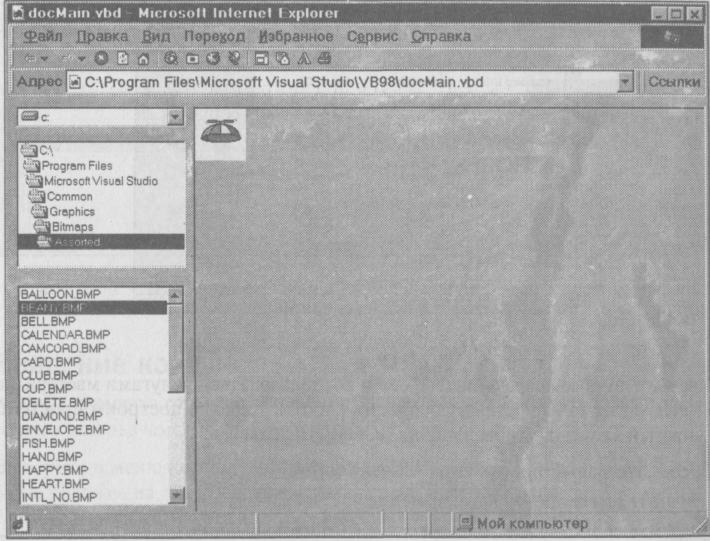710x541 pixels.
Task: Select the C:\ root folder
Action: (38, 150)
